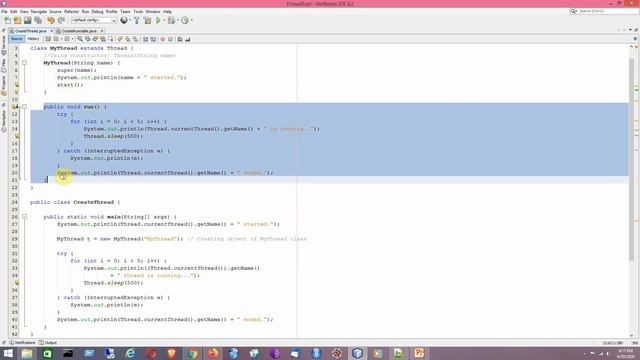This screenshot has width=640, height=360.
Task: Click the Build Project hammer icon
Action: (x=137, y=20)
